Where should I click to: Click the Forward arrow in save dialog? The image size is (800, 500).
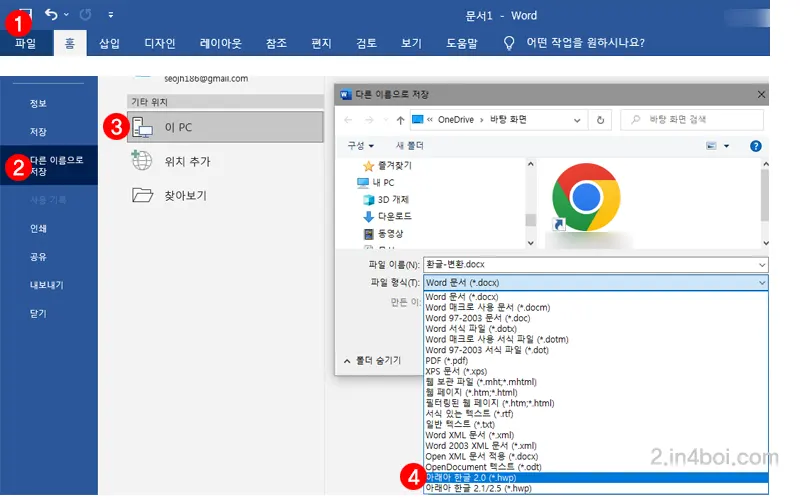point(369,120)
